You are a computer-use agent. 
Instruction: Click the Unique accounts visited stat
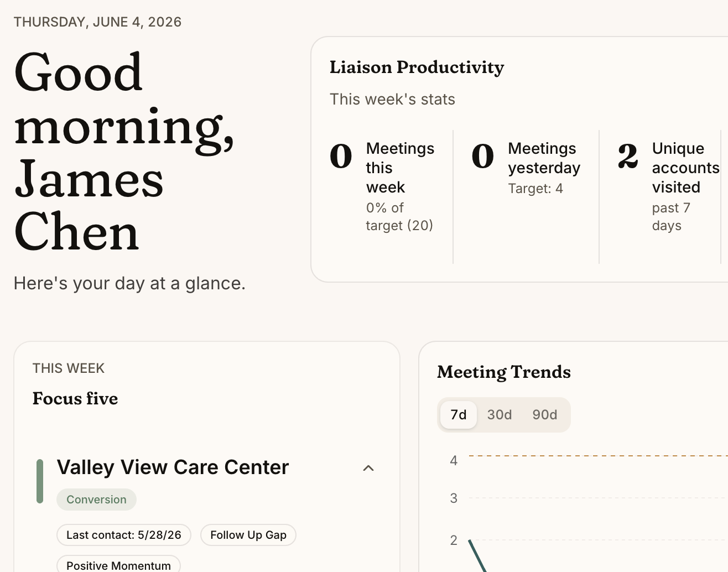[668, 186]
